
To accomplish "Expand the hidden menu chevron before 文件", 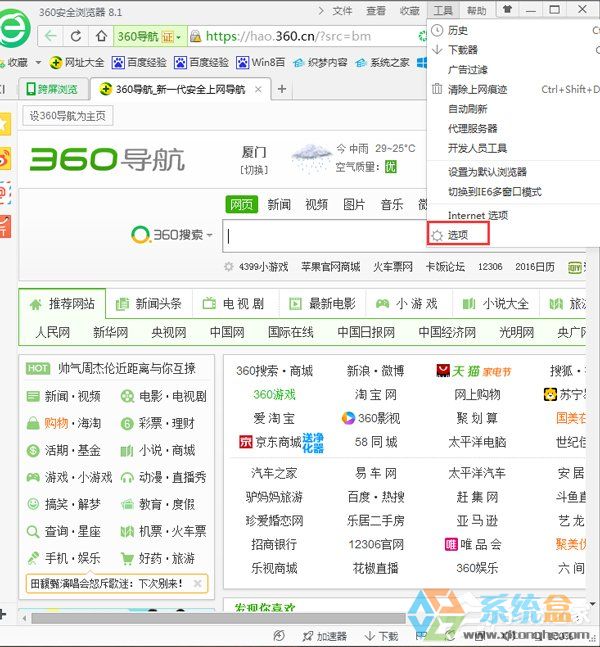I will (321, 11).
